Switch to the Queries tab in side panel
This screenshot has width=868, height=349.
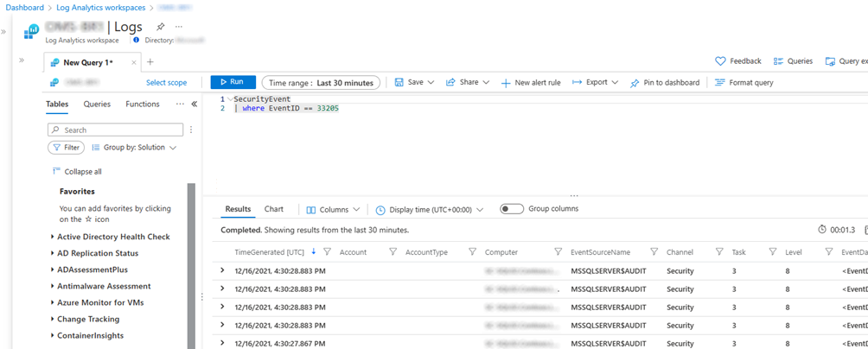coord(97,104)
